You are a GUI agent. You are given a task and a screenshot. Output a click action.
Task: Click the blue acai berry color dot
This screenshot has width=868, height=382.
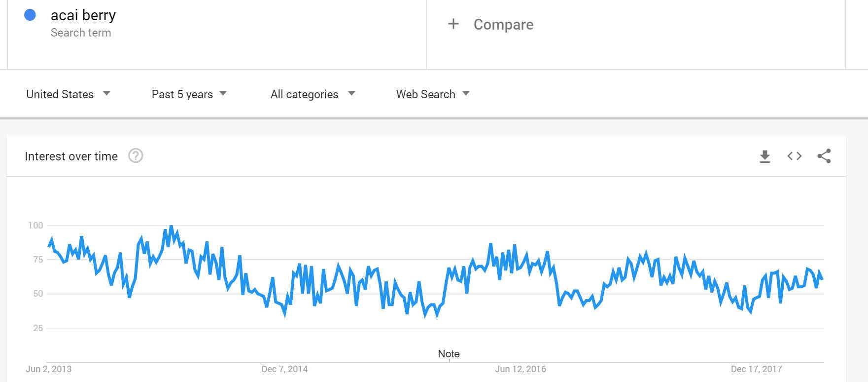[x=30, y=15]
